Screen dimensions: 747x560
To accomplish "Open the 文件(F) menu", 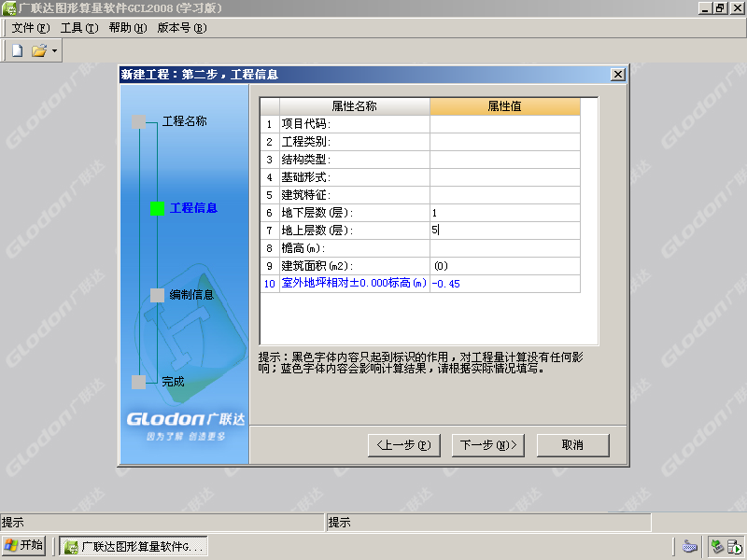I will coord(31,28).
